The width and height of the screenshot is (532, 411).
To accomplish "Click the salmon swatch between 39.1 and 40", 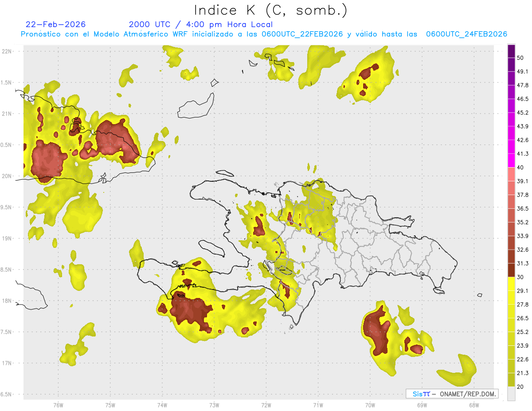I will click(511, 174).
